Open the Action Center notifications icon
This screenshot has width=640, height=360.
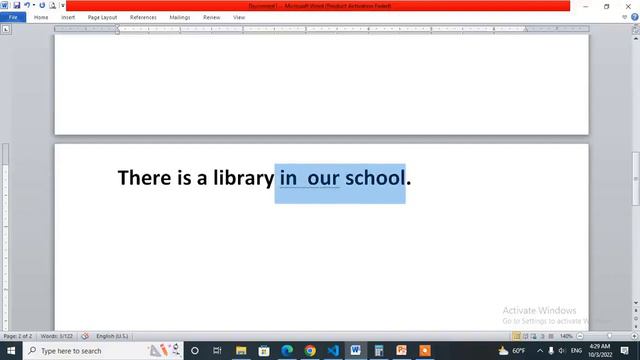624,351
